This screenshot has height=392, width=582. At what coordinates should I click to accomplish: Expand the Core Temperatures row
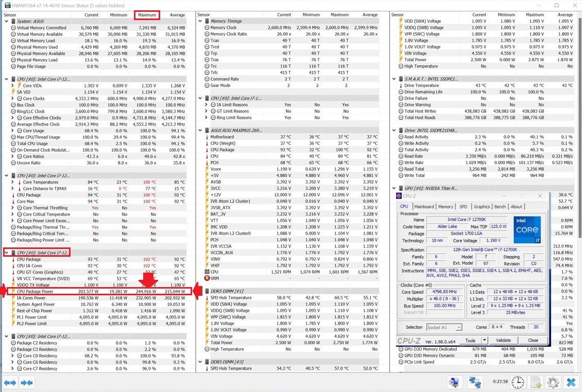click(13, 182)
